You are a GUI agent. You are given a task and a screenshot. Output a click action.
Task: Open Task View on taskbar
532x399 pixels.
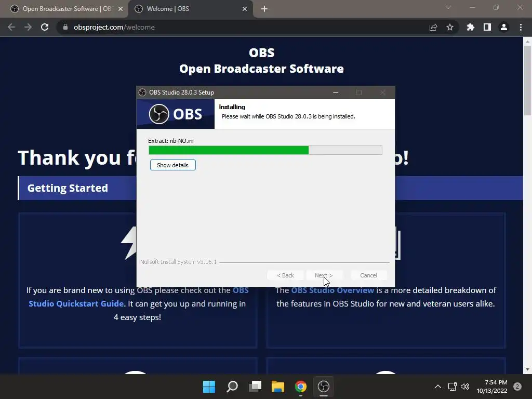click(255, 387)
